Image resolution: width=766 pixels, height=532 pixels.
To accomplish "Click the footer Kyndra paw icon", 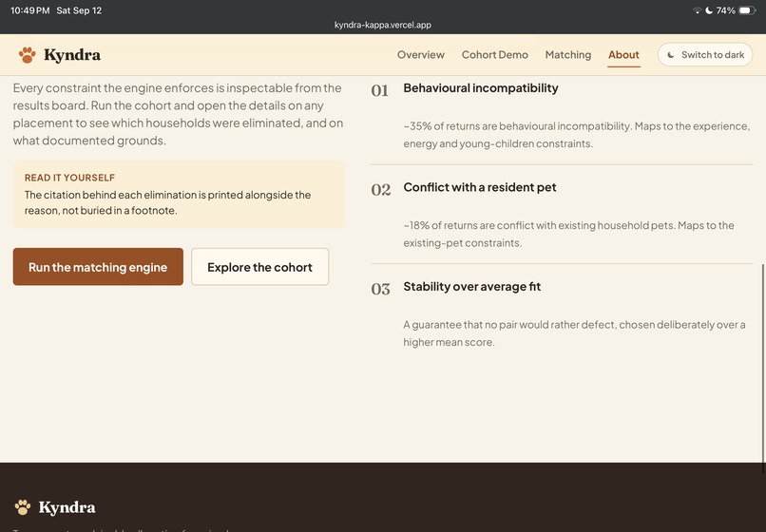I will pos(23,507).
